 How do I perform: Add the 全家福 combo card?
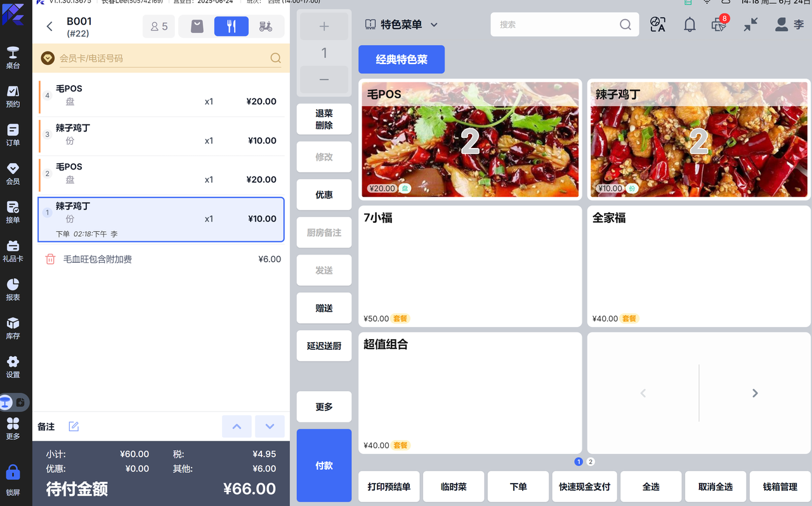(x=698, y=266)
